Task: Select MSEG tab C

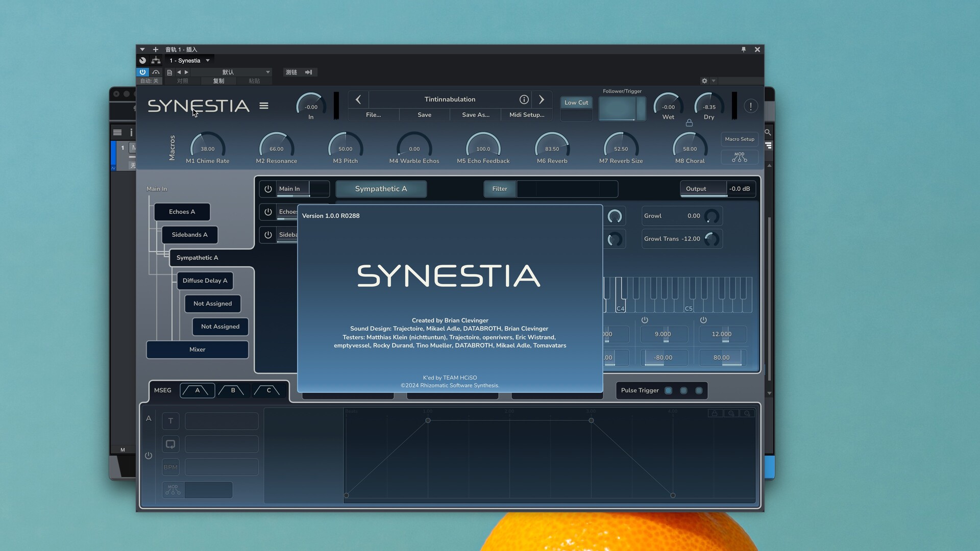Action: 269,391
